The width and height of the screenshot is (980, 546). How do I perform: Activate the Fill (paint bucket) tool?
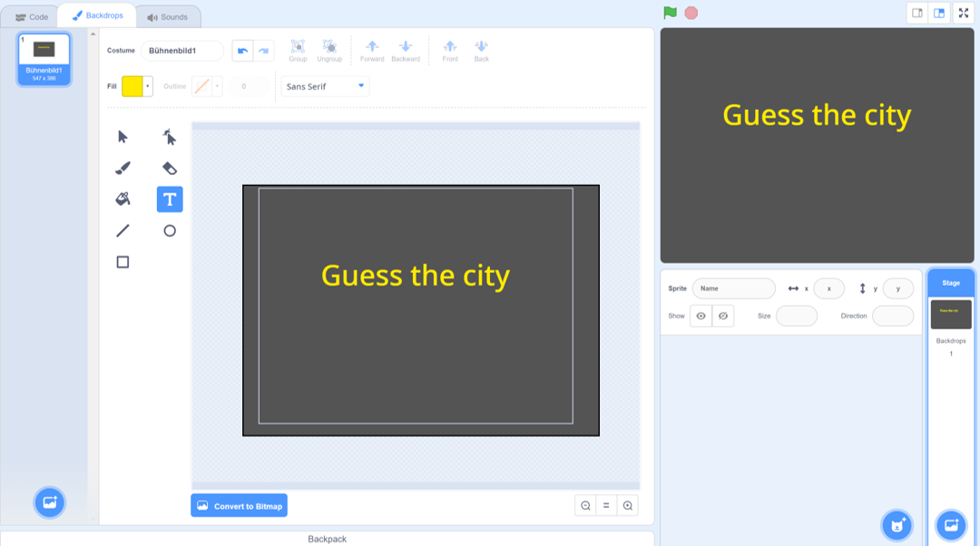(x=122, y=199)
